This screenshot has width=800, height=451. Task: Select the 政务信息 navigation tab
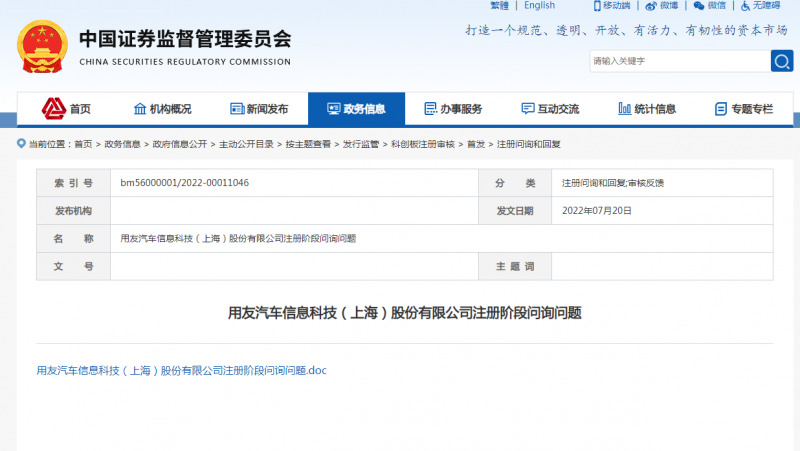tap(357, 109)
